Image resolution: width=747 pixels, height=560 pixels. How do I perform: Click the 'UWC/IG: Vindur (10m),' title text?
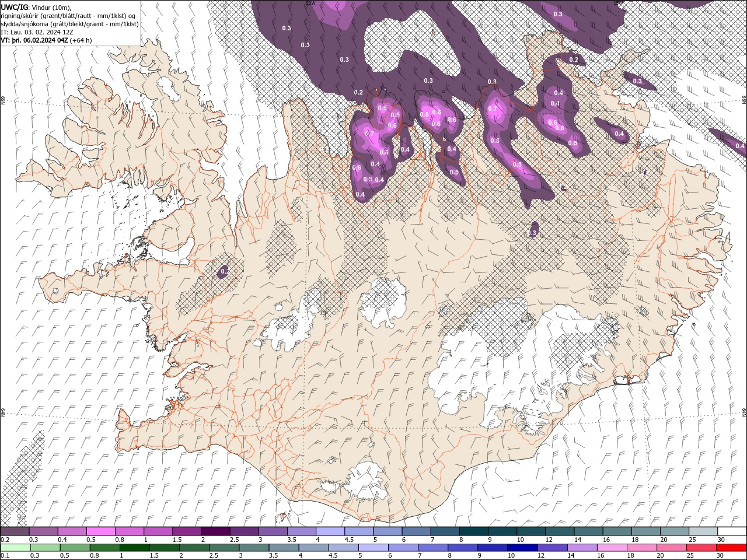click(x=36, y=7)
